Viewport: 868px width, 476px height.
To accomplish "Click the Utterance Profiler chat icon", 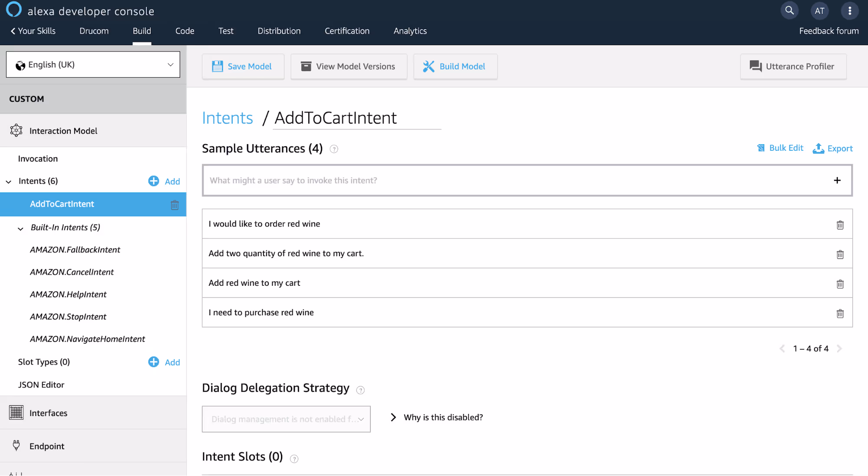I will [756, 66].
